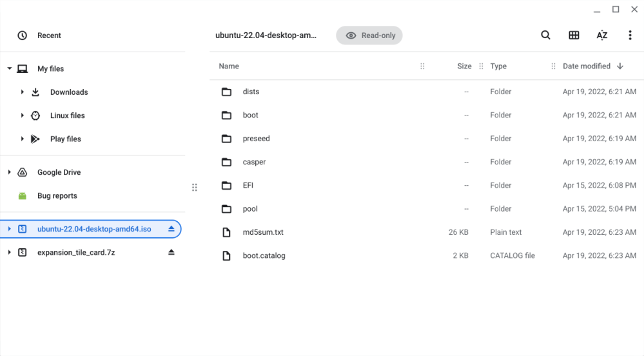644x356 pixels.
Task: Select Play files in the sidebar
Action: [x=65, y=139]
